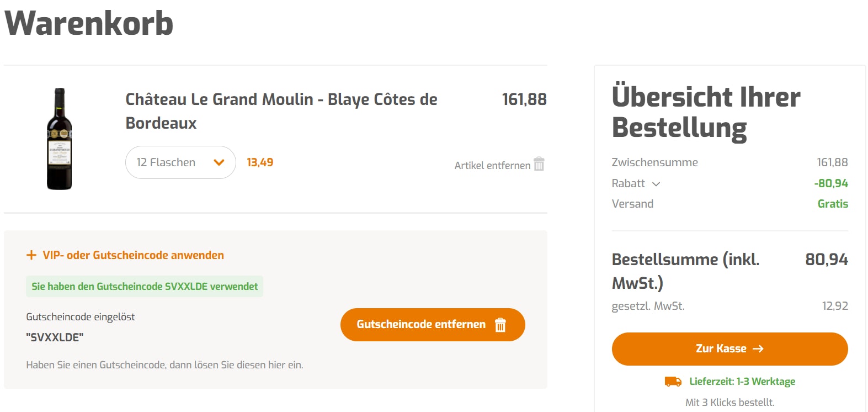This screenshot has width=868, height=412.
Task: Click the Zur Kasse checkout button
Action: 729,348
